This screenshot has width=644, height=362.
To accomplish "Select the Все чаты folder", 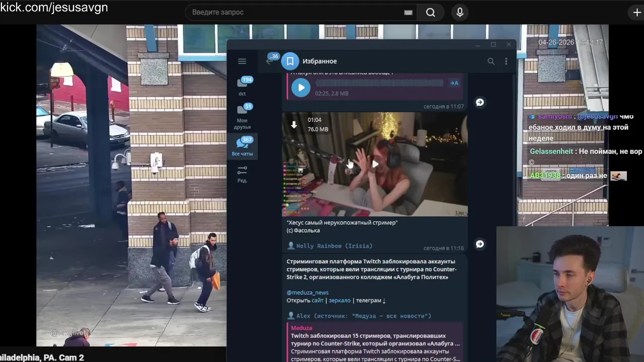I will pos(242,146).
